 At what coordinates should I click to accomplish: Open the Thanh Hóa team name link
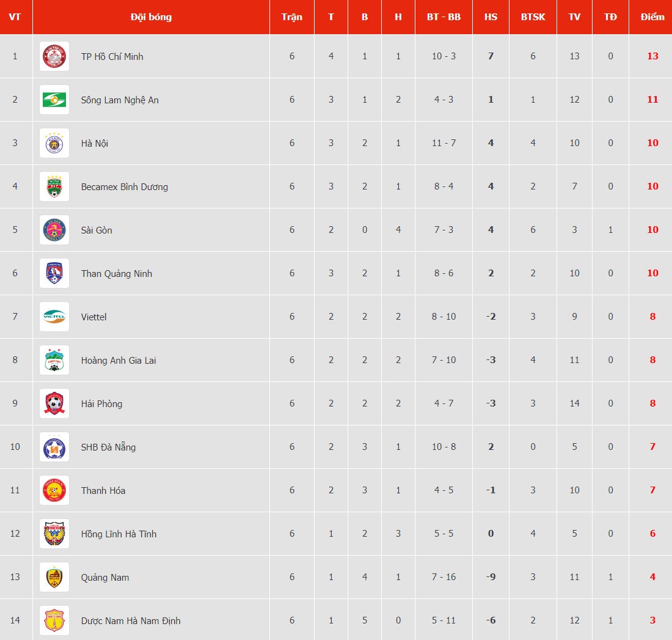(x=103, y=490)
